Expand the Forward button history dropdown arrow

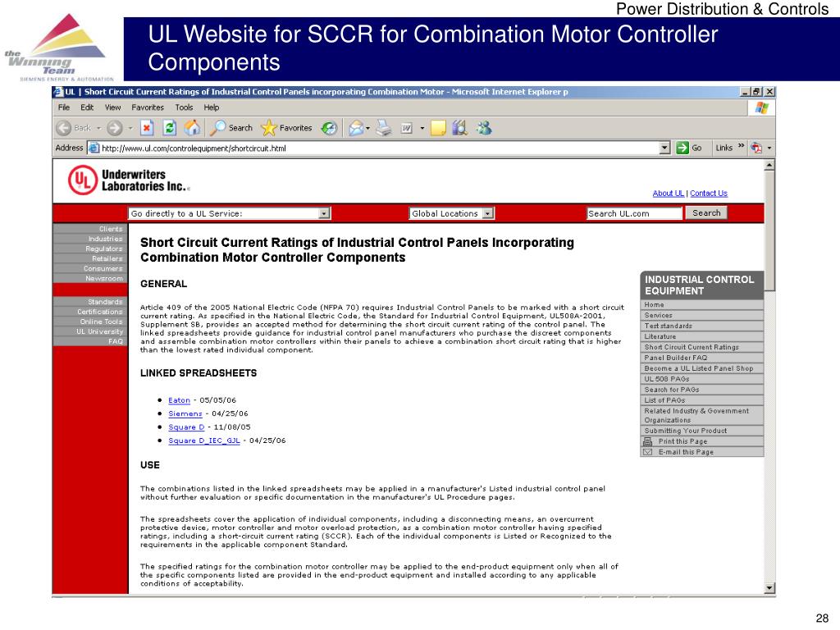(130, 128)
